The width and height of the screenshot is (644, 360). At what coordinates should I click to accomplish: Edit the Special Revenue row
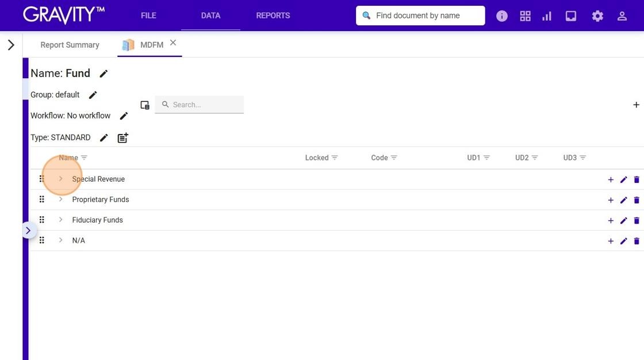click(x=623, y=179)
